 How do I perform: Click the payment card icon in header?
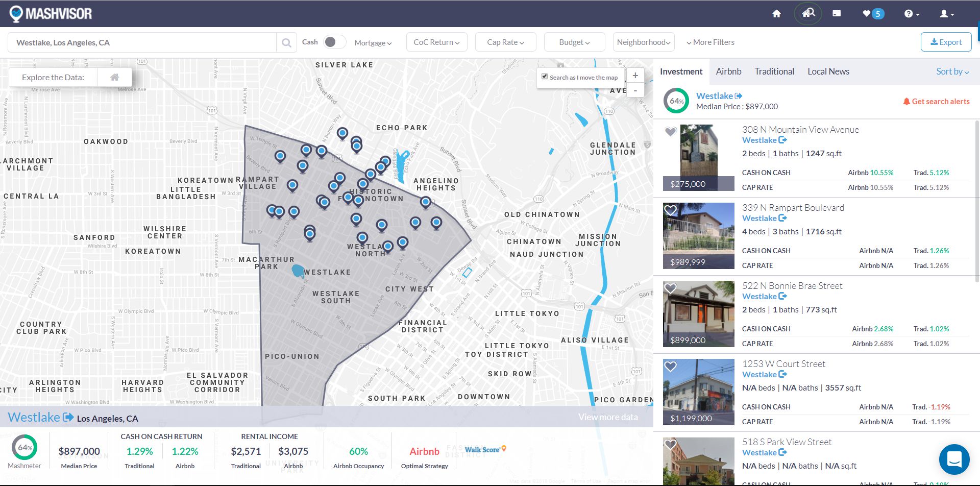pyautogui.click(x=837, y=14)
